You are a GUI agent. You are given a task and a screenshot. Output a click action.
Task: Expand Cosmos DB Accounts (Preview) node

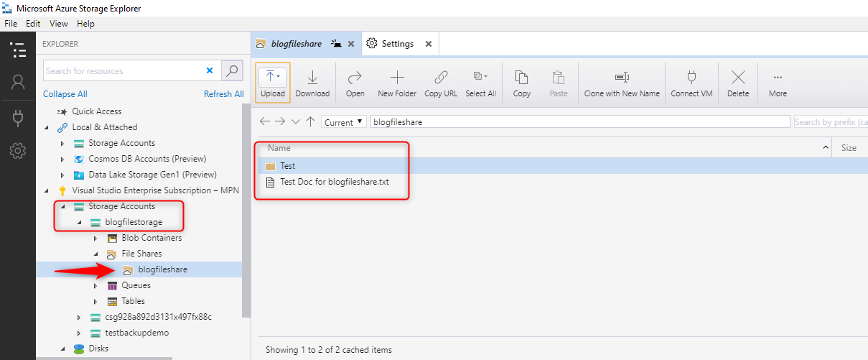pos(62,159)
